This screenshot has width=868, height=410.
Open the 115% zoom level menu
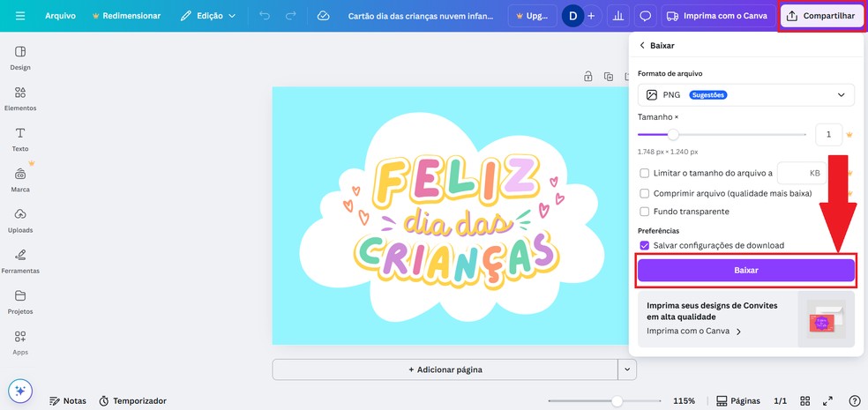(x=684, y=400)
